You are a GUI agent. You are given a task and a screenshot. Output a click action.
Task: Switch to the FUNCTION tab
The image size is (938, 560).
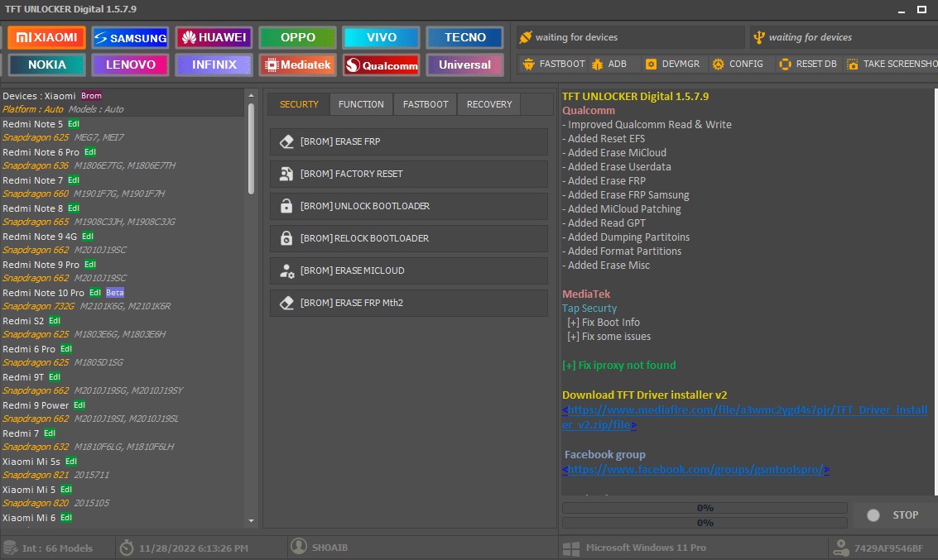point(361,104)
